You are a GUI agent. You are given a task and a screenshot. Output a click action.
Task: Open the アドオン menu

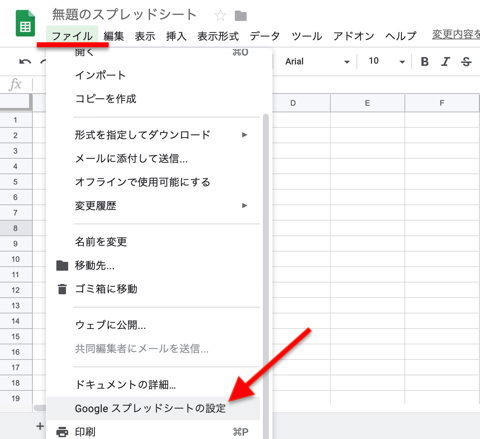[354, 36]
